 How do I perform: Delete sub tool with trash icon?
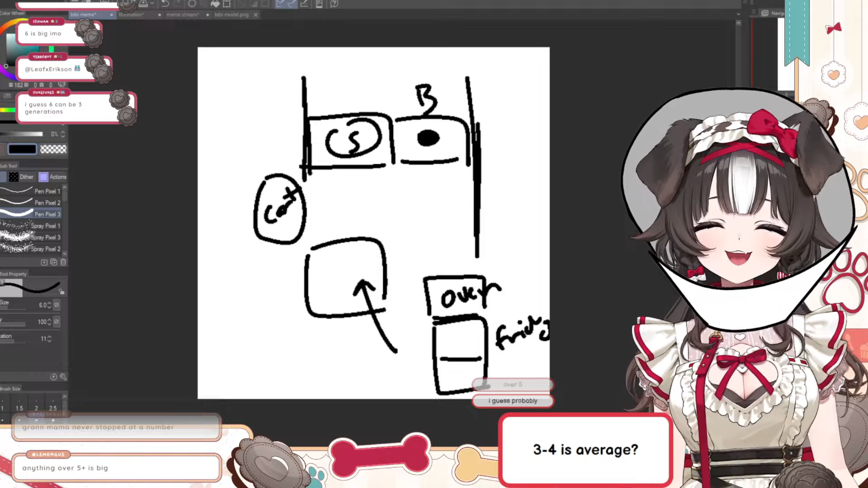point(63,262)
